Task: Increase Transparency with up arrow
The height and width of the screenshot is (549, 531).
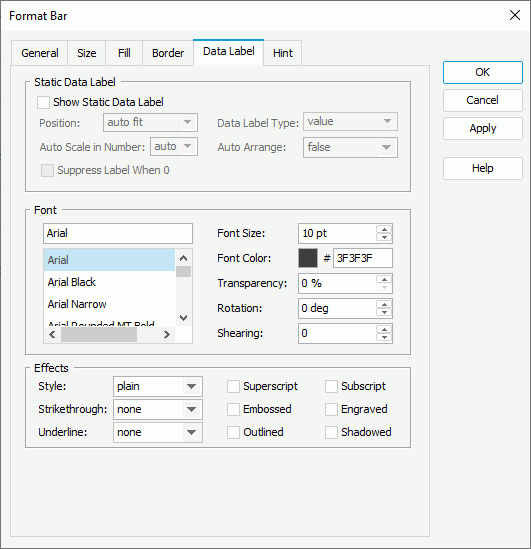Action: [x=384, y=279]
